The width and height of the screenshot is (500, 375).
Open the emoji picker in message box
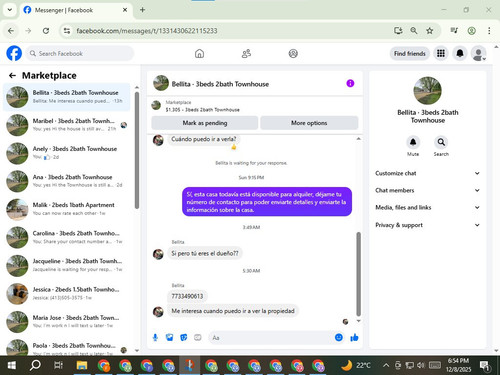(339, 338)
